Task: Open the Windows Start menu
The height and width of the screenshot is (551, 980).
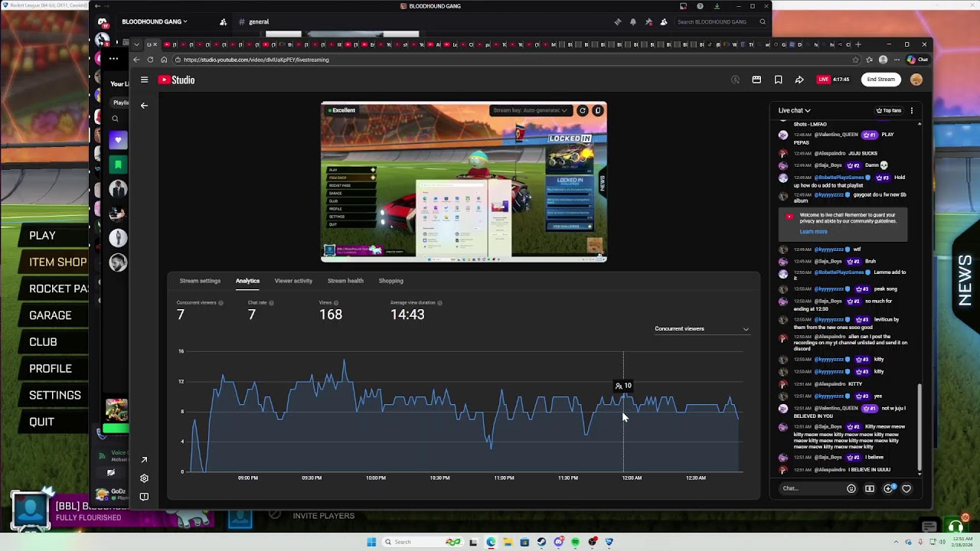Action: click(x=371, y=542)
